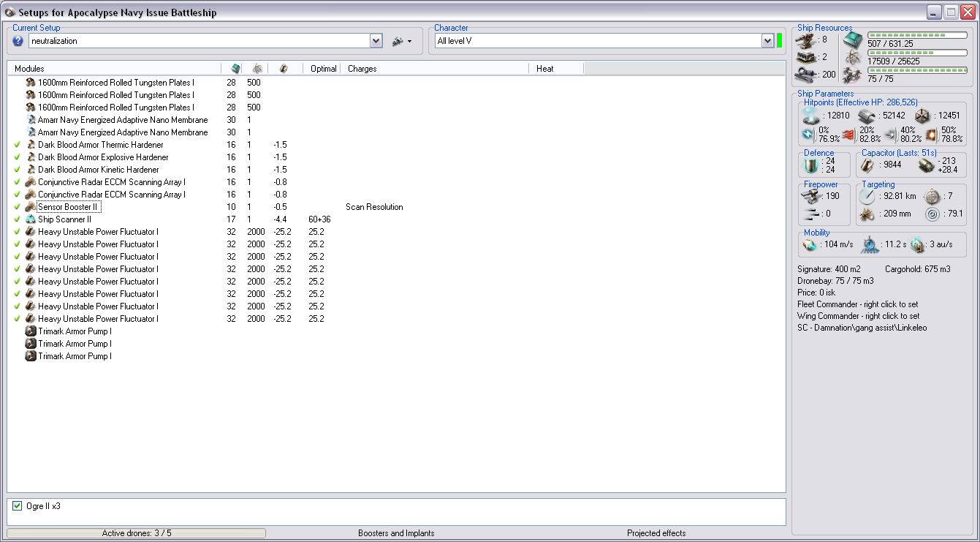
Task: Click the CPU usage progress bar
Action: pyautogui.click(x=917, y=35)
